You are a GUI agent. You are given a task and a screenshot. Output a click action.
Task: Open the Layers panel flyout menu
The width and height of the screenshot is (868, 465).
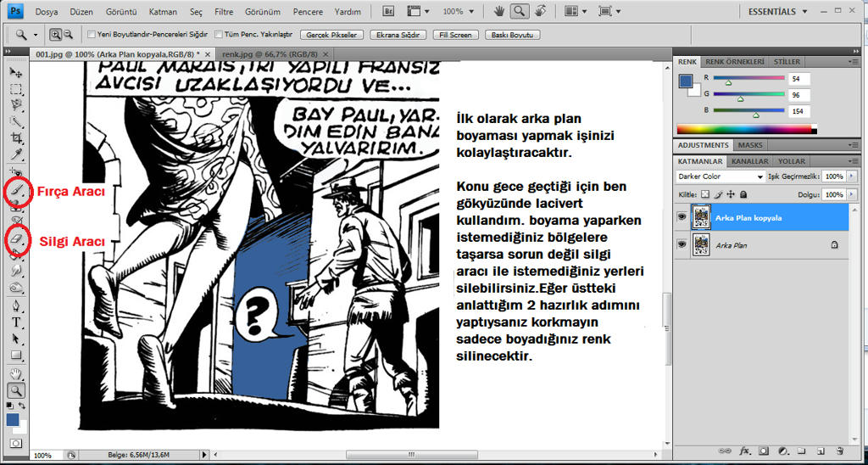tap(854, 160)
